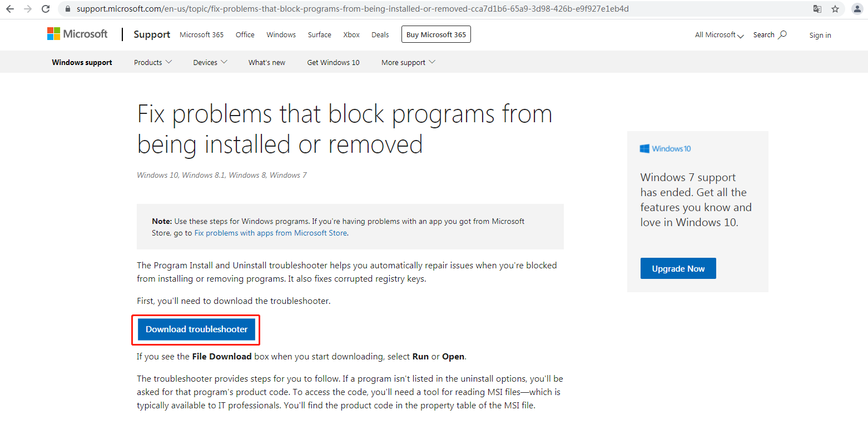The height and width of the screenshot is (440, 868).
Task: Open Xbox in top navigation
Action: tap(351, 34)
